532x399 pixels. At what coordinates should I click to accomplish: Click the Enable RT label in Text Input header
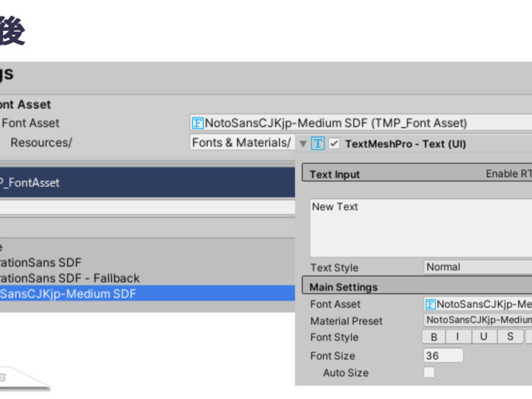click(x=508, y=174)
